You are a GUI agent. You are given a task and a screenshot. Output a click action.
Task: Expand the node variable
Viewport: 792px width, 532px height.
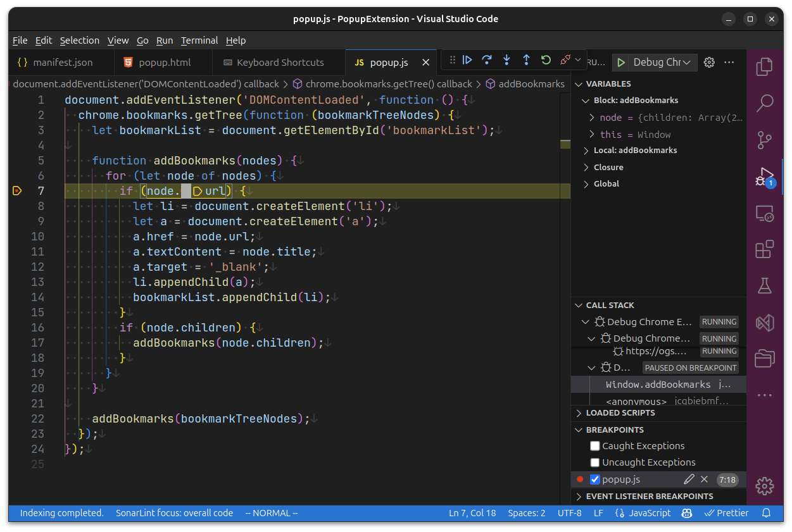(x=592, y=118)
